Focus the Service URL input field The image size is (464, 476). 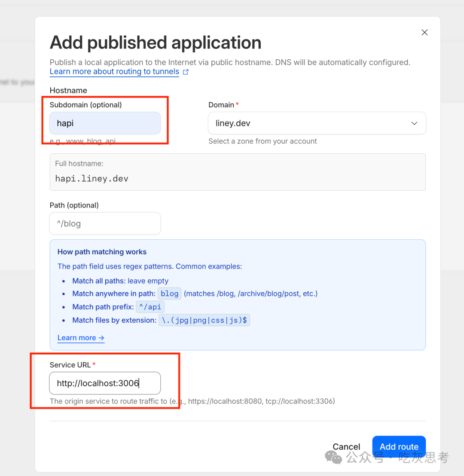pos(105,383)
